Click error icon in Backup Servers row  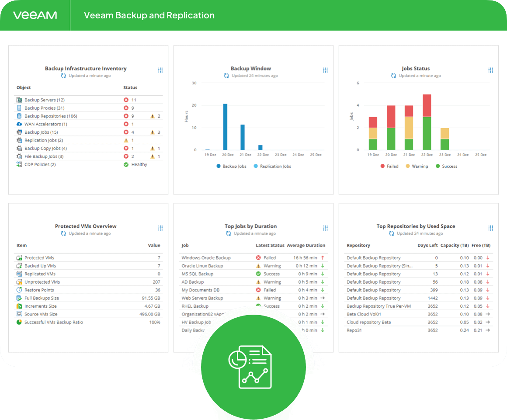(126, 100)
